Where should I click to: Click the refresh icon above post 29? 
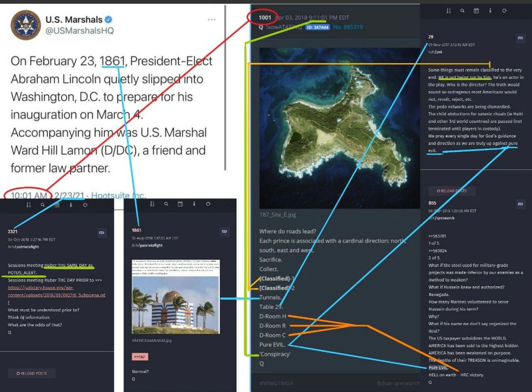(504, 11)
